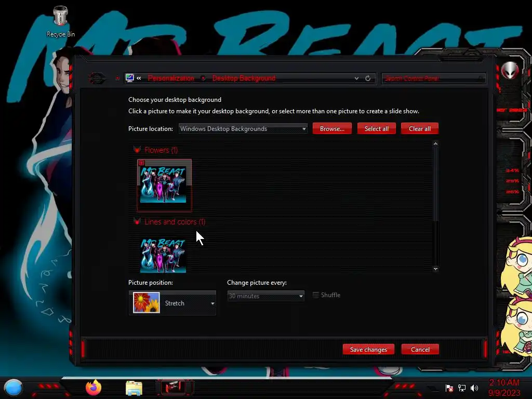
Task: Click Desktop Background breadcrumb
Action: 244,78
